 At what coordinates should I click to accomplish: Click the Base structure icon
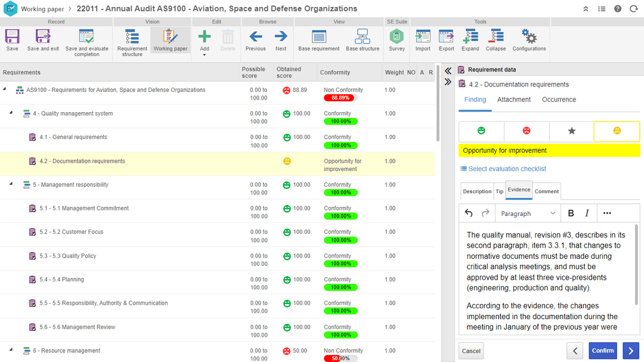point(363,36)
